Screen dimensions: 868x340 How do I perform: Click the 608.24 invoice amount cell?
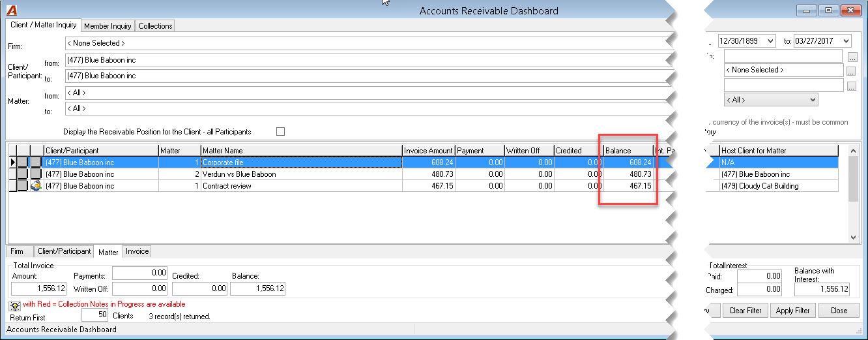428,162
